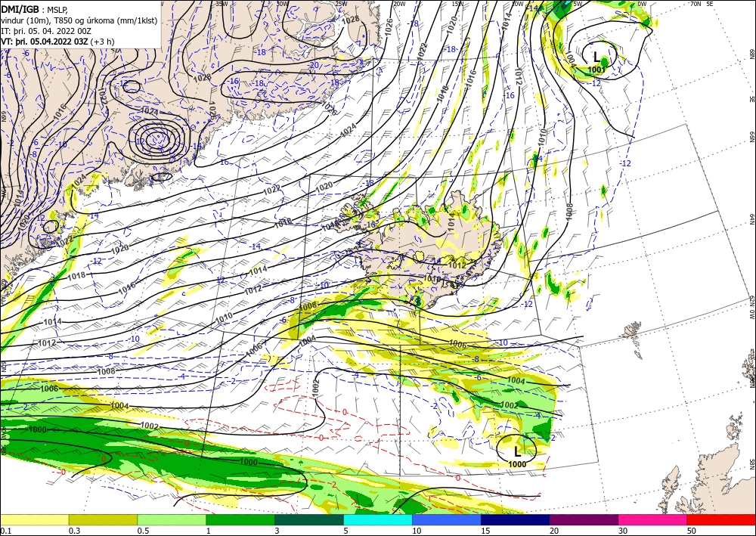
Task: Pick the cyan 5–10 legend swatch
Action: click(x=377, y=519)
